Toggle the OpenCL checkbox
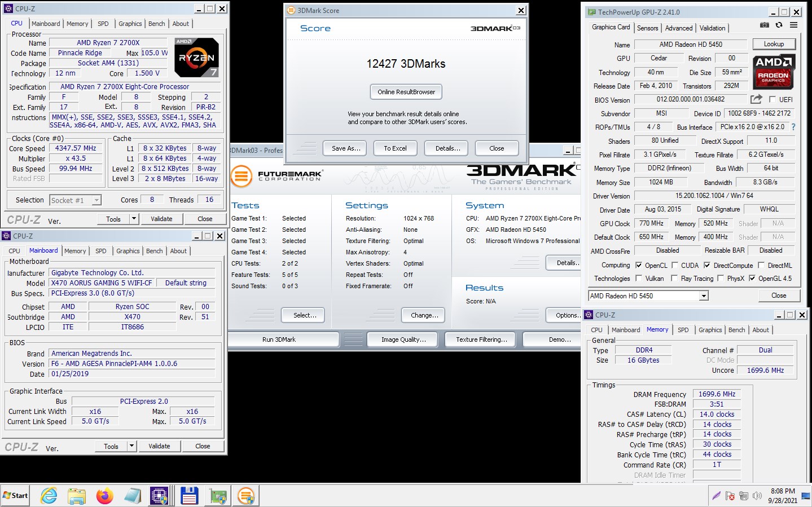Screen dimensions: 812x507 point(639,265)
